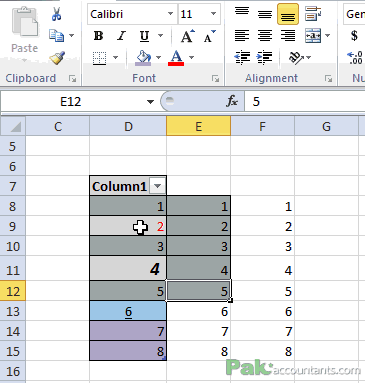
Task: Click cell D11 with bold italic 4
Action: (x=128, y=268)
